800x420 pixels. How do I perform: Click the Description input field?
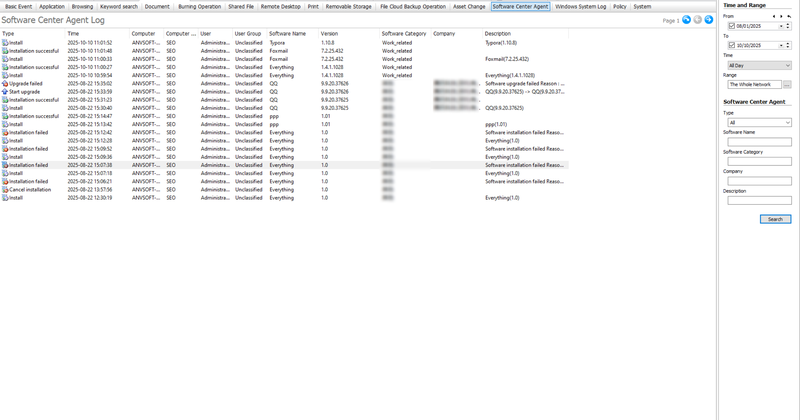coord(759,201)
